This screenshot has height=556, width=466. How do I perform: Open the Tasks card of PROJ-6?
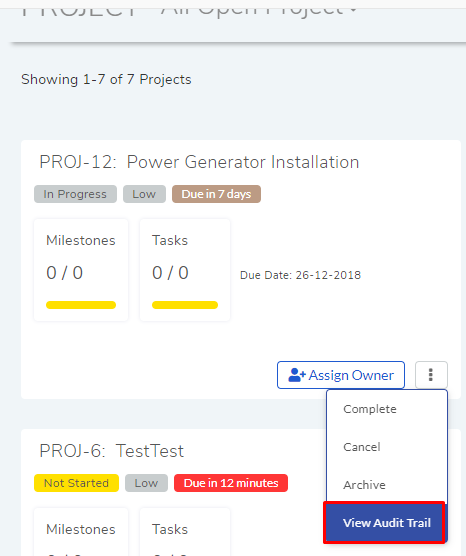(185, 532)
